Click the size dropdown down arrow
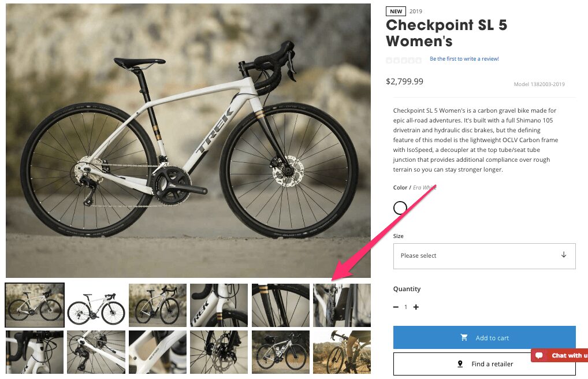 click(564, 255)
